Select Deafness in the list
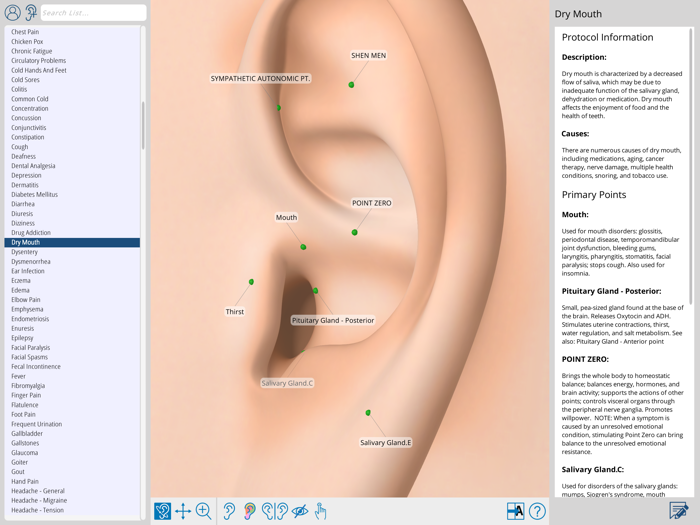The image size is (700, 525). point(72,156)
